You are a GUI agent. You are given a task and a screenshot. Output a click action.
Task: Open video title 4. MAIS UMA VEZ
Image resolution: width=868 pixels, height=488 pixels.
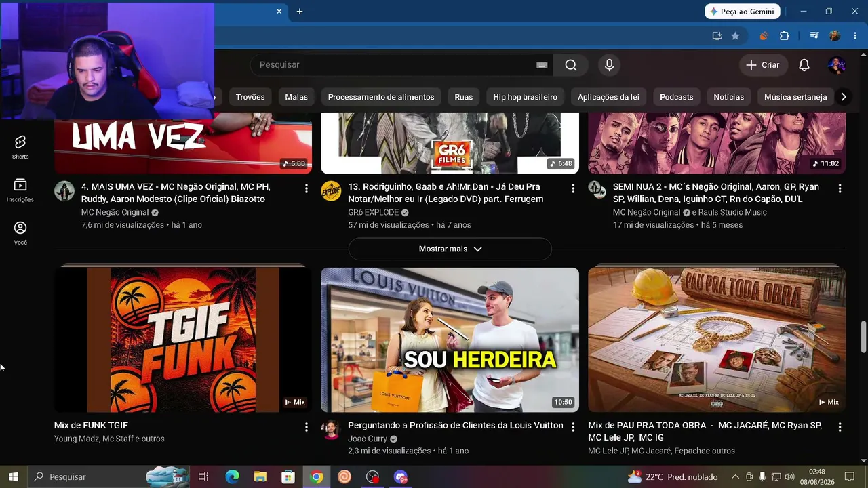[x=176, y=192]
